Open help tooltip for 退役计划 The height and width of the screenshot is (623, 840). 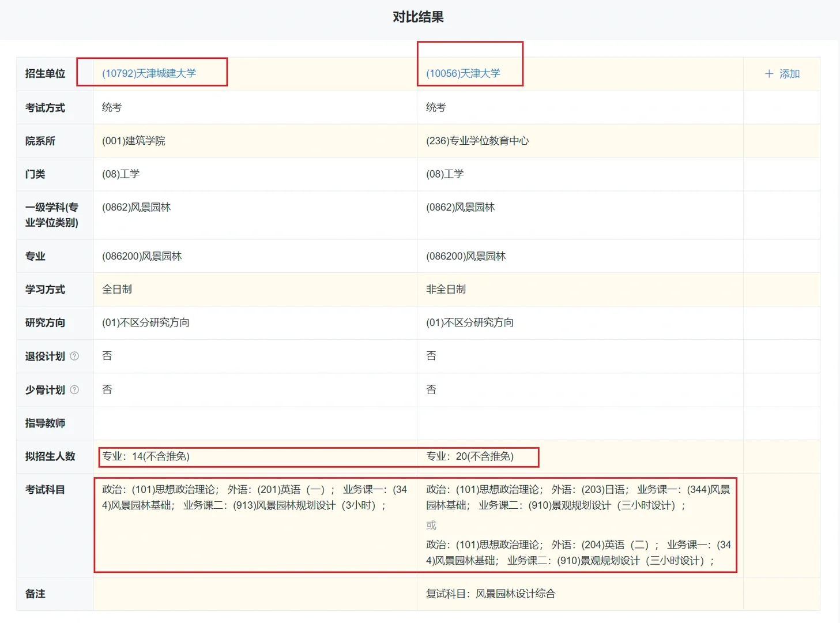[74, 356]
